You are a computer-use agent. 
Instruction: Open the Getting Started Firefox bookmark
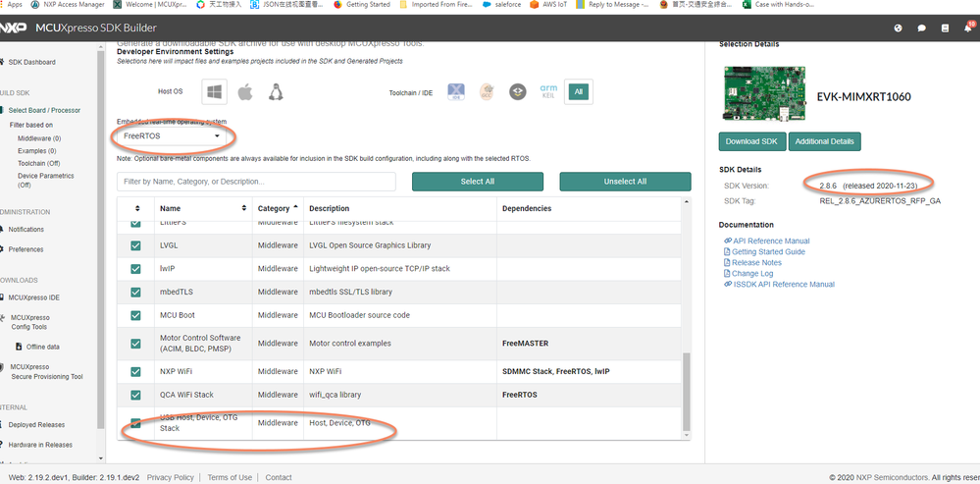pos(362,4)
